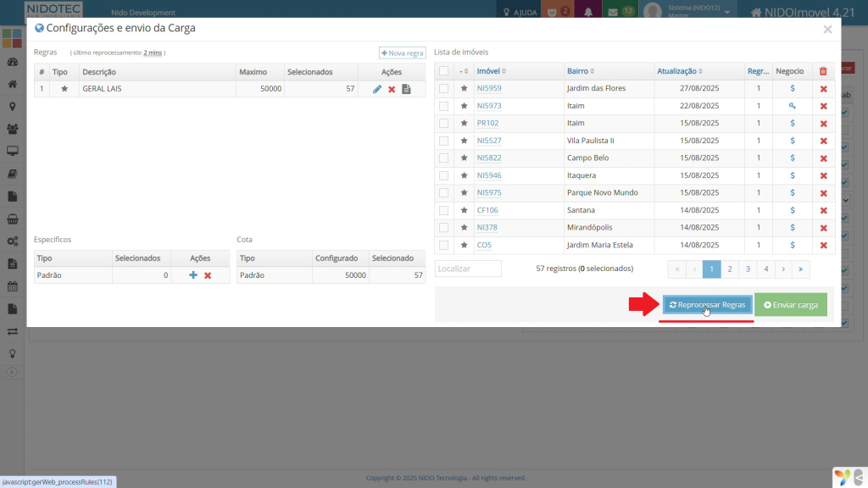Screen dimensions: 868x488
Task: Click the Nova regra button
Action: click(x=402, y=53)
